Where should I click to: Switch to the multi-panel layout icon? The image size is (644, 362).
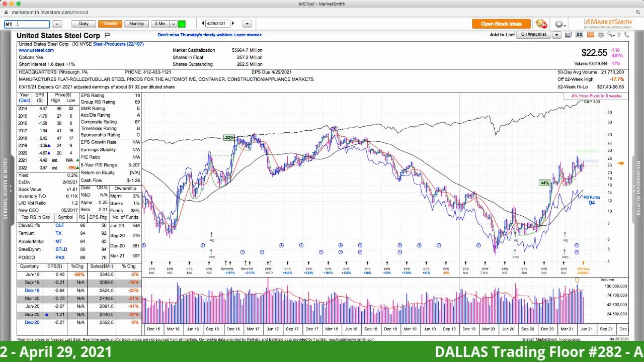pyautogui.click(x=579, y=35)
